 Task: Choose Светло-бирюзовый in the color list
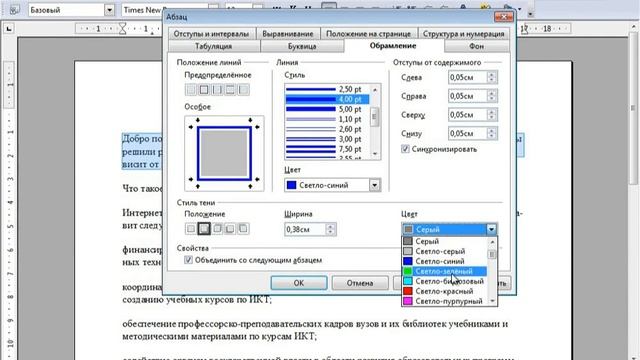pyautogui.click(x=444, y=281)
